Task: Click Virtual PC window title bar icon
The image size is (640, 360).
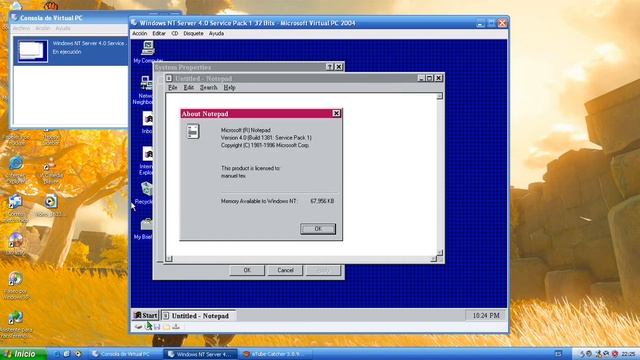Action: coord(134,23)
